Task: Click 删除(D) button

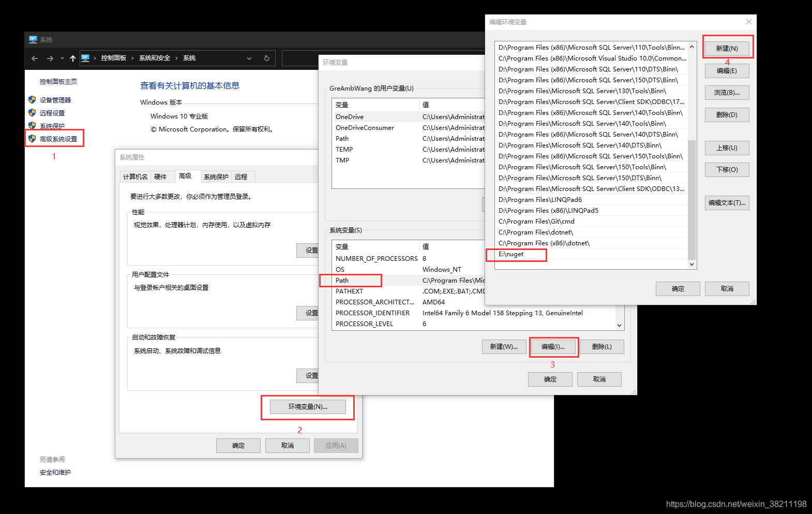Action: [727, 115]
